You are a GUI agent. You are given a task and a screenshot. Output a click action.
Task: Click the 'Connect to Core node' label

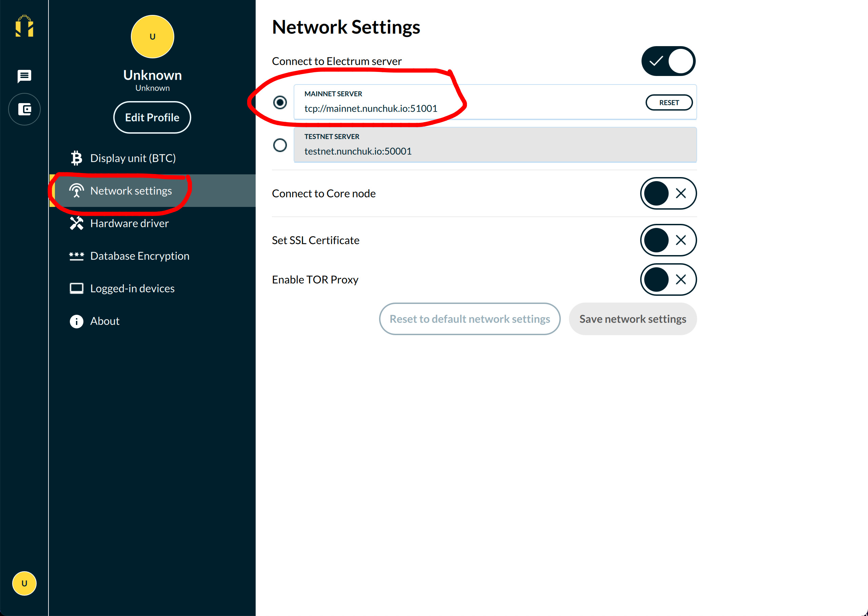(x=324, y=193)
